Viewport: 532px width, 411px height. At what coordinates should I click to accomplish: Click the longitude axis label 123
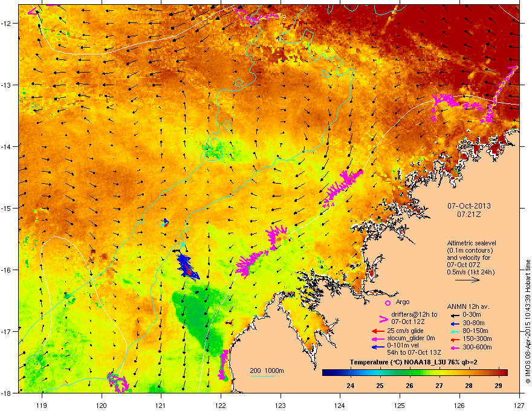tap(281, 405)
